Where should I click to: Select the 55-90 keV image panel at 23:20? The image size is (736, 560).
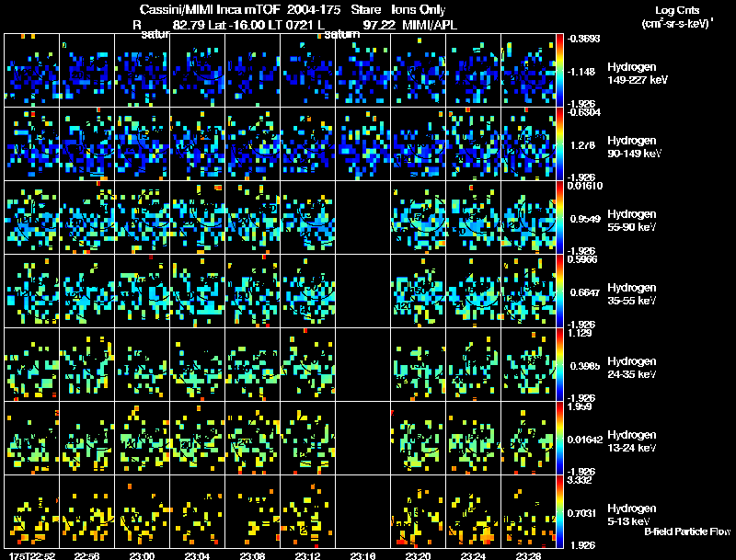pyautogui.click(x=418, y=218)
